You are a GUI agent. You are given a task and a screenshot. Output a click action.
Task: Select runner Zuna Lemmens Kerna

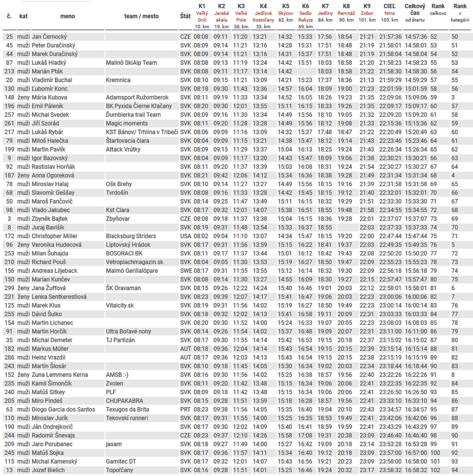60,375
